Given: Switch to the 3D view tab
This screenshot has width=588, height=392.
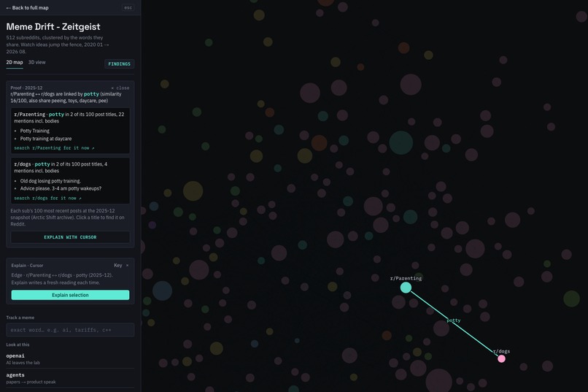Looking at the screenshot, I should 36,62.
